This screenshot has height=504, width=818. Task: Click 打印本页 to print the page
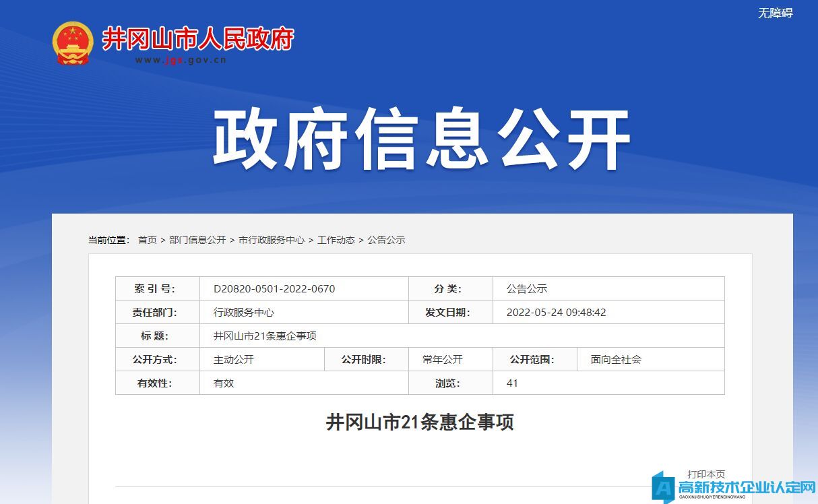pos(706,474)
